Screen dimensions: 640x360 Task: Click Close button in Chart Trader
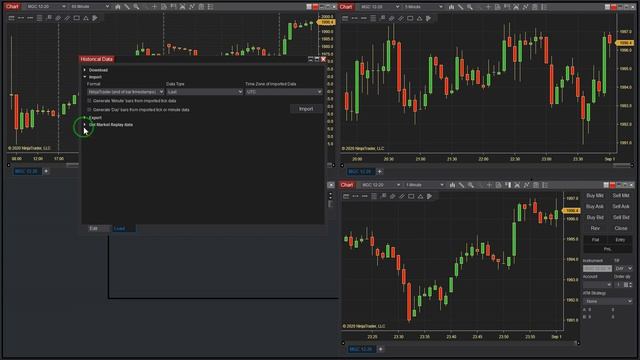[x=621, y=228]
